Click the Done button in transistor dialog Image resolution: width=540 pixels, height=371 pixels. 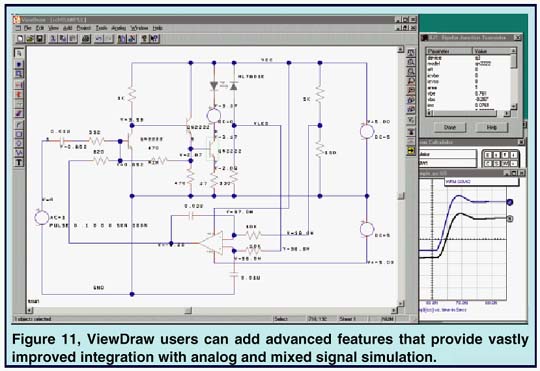pos(450,127)
